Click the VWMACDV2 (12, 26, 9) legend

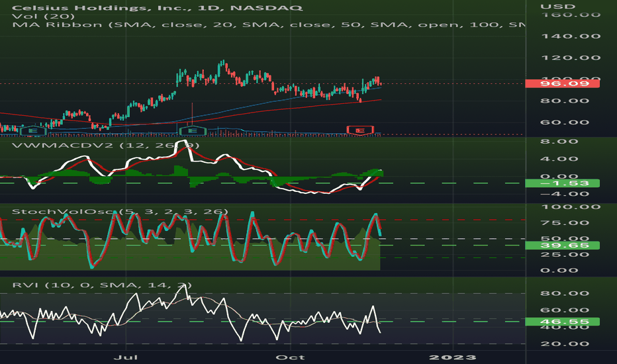point(105,145)
